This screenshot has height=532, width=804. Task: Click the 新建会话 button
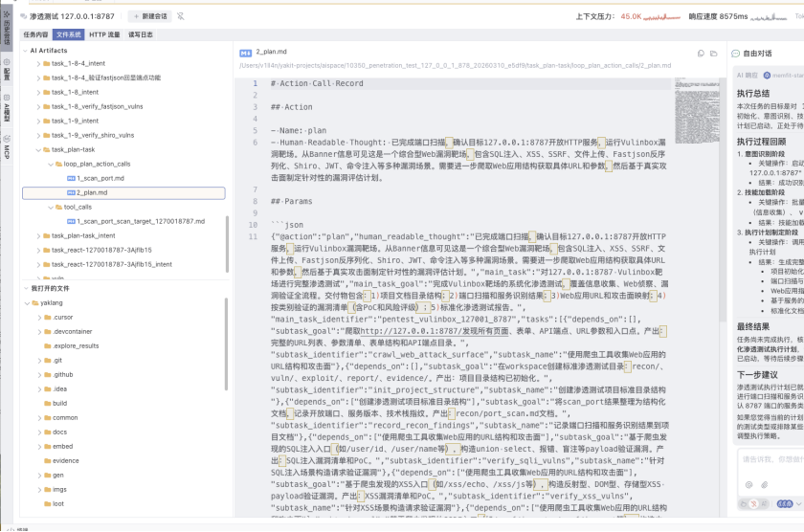pos(150,16)
